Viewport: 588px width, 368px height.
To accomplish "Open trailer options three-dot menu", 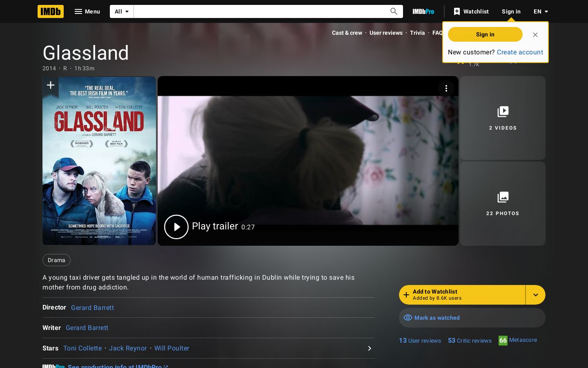I will (x=446, y=88).
